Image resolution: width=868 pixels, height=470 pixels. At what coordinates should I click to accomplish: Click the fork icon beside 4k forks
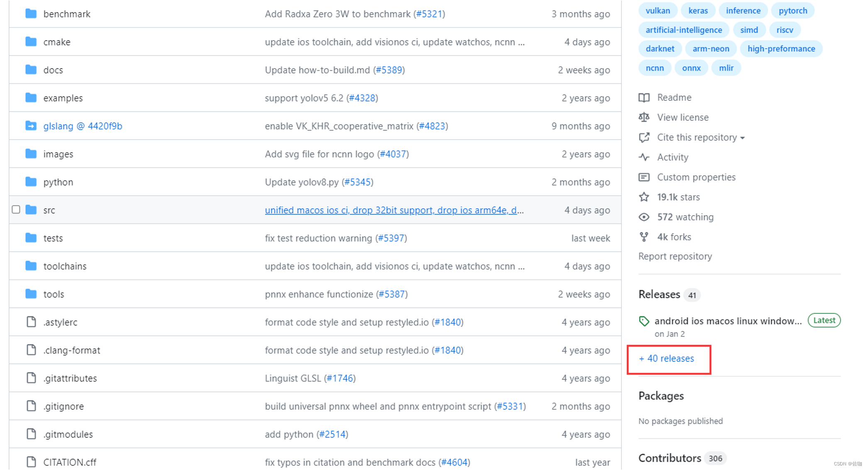coord(644,237)
